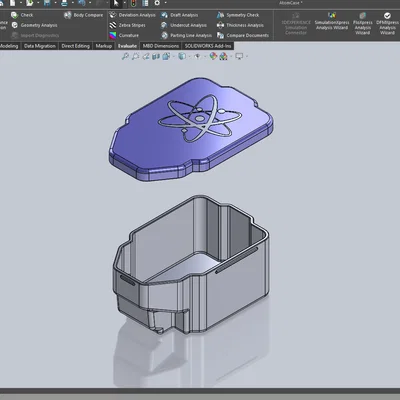Expand the dropdown next to Save icon
Image resolution: width=400 pixels, height=400 pixels.
(55, 3)
